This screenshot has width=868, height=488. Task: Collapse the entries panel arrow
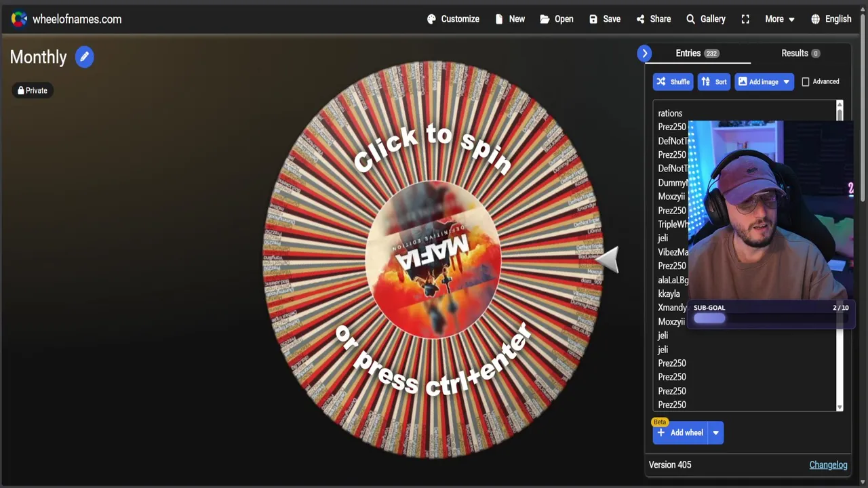[644, 53]
